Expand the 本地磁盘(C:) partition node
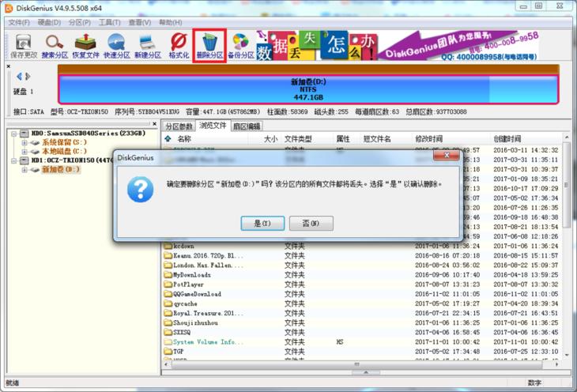This screenshot has height=392, width=577. [25, 151]
